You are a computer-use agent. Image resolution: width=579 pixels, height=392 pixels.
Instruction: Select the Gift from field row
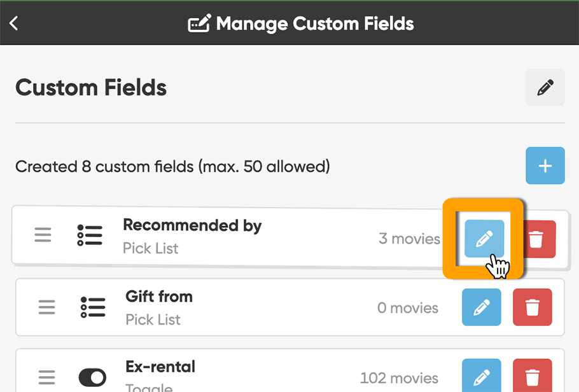click(x=255, y=307)
